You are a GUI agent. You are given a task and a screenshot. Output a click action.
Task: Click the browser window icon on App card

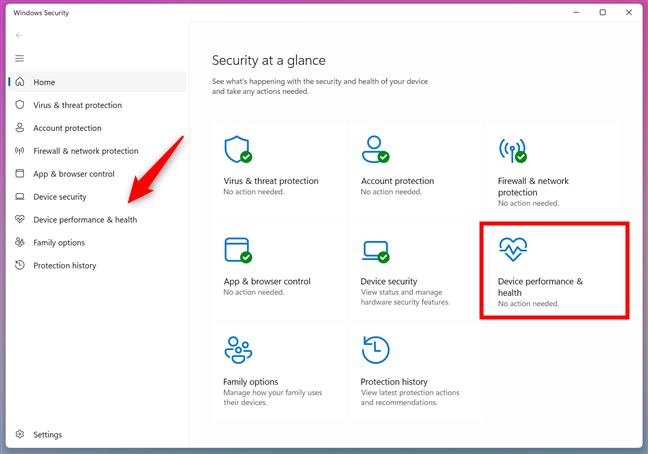point(238,250)
